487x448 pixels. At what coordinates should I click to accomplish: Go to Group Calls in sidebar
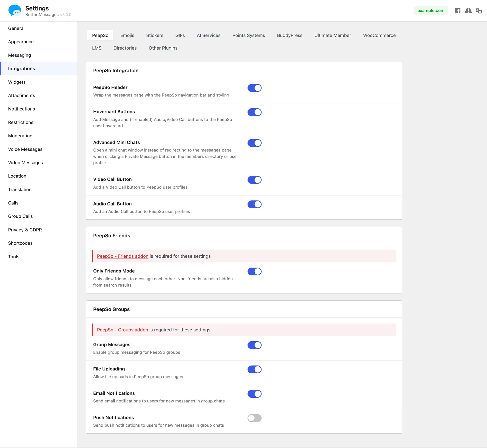(38, 216)
